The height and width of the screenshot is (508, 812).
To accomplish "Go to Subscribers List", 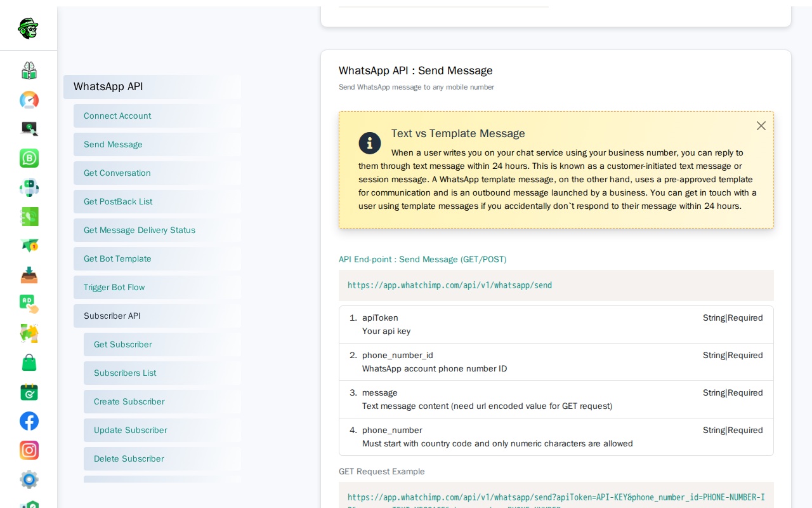I will [x=162, y=373].
